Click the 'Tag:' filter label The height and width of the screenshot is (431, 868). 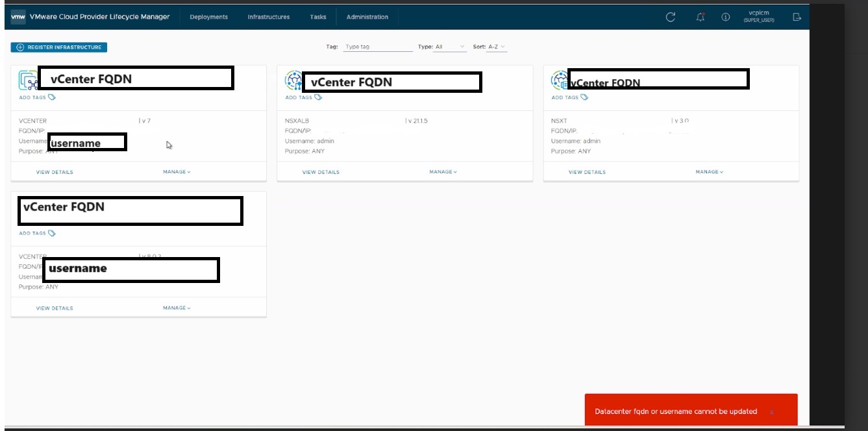(332, 47)
